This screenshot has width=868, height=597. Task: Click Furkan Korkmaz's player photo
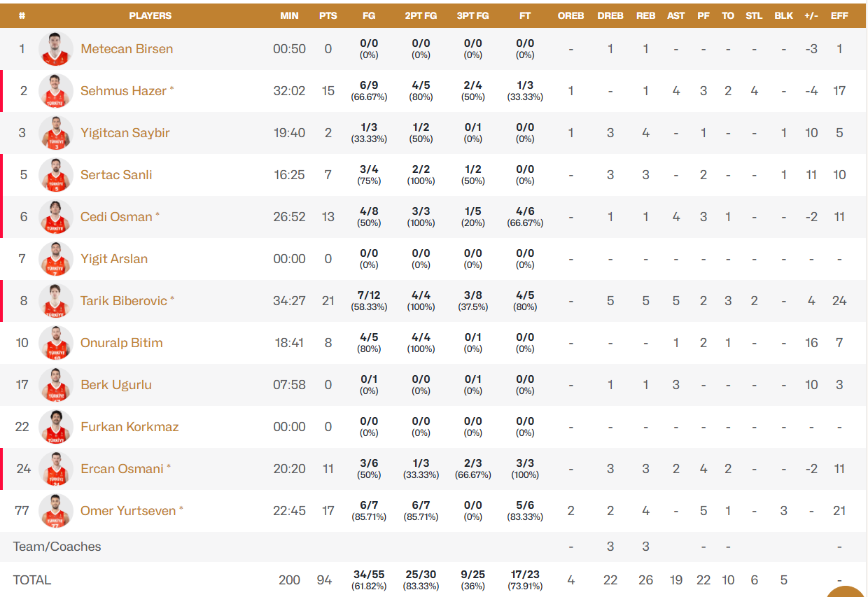coord(56,427)
